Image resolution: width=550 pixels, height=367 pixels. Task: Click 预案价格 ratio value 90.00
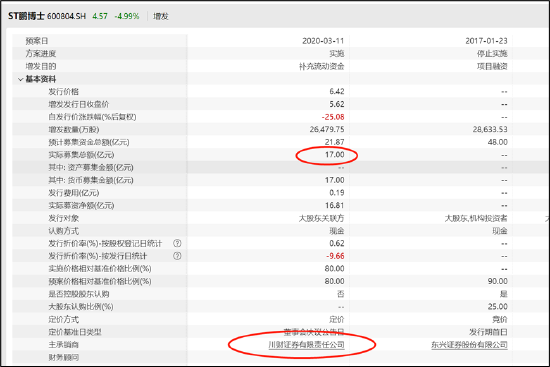[x=498, y=281]
